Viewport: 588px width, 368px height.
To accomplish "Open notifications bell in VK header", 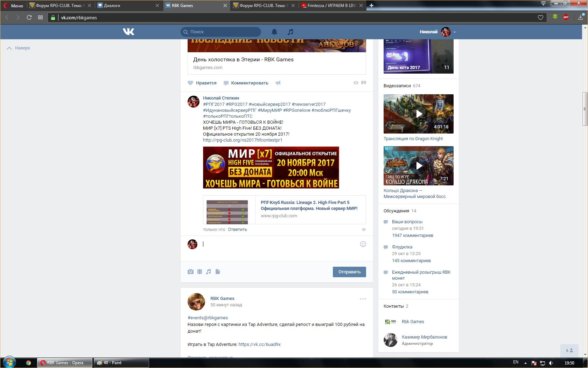I will coord(274,32).
